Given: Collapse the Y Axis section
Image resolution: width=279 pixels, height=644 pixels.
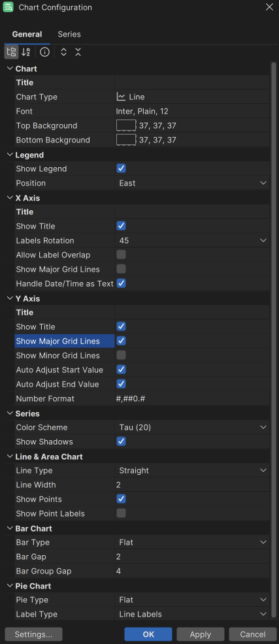Looking at the screenshot, I should (10, 298).
